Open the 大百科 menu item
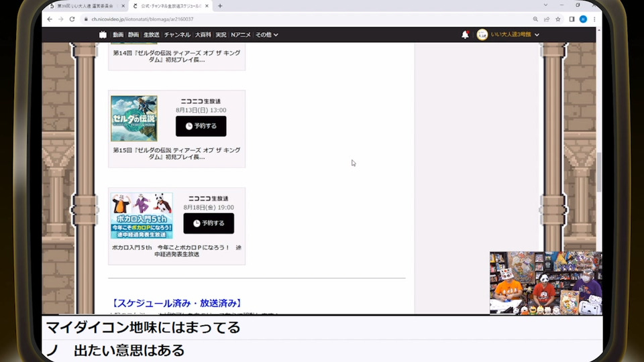This screenshot has height=362, width=644. 203,35
